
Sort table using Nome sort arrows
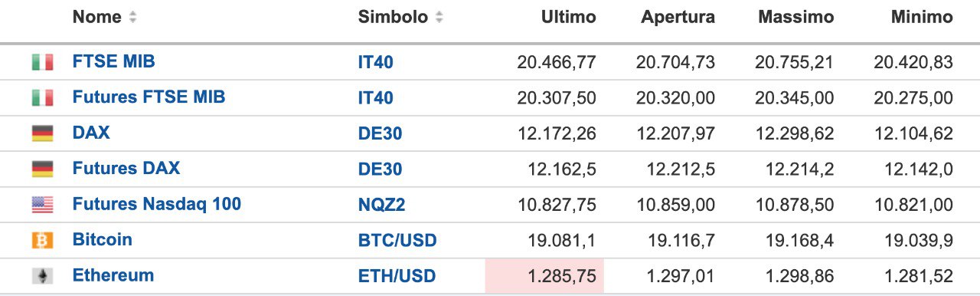coord(133,18)
